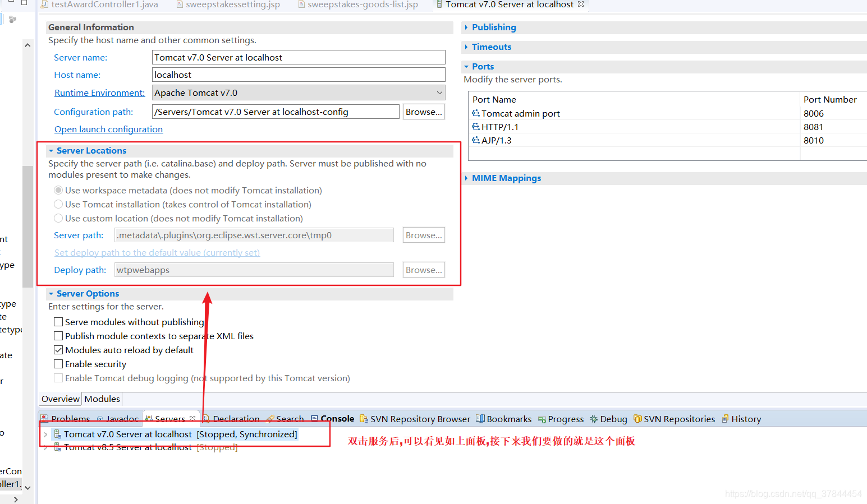This screenshot has height=504, width=867.
Task: Switch to the Overview editor page
Action: 61,399
